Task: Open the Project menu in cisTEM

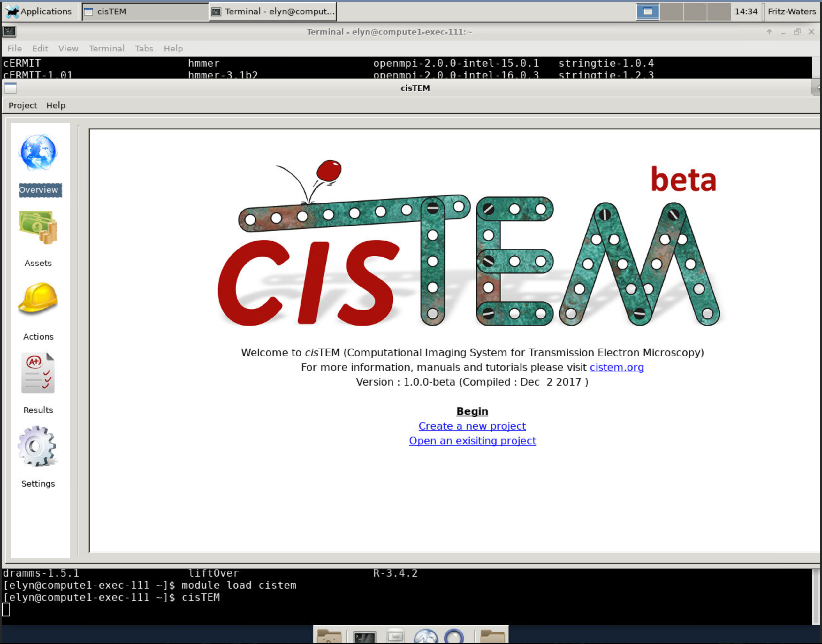Action: (x=23, y=105)
